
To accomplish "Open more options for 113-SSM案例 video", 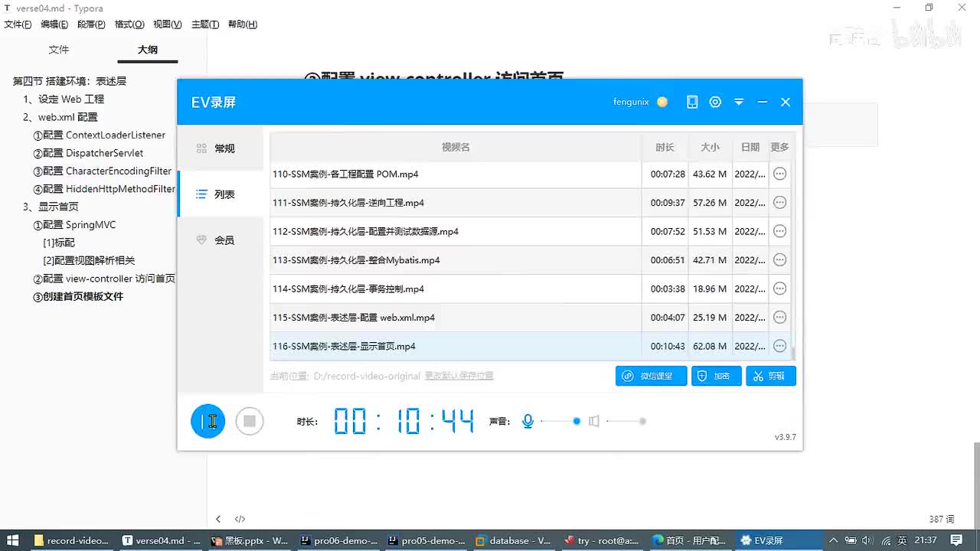I will (x=779, y=260).
